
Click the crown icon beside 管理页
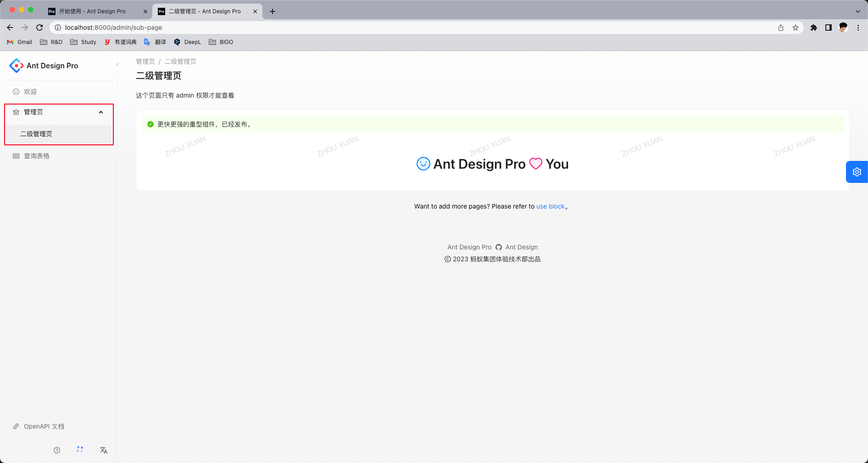tap(16, 112)
